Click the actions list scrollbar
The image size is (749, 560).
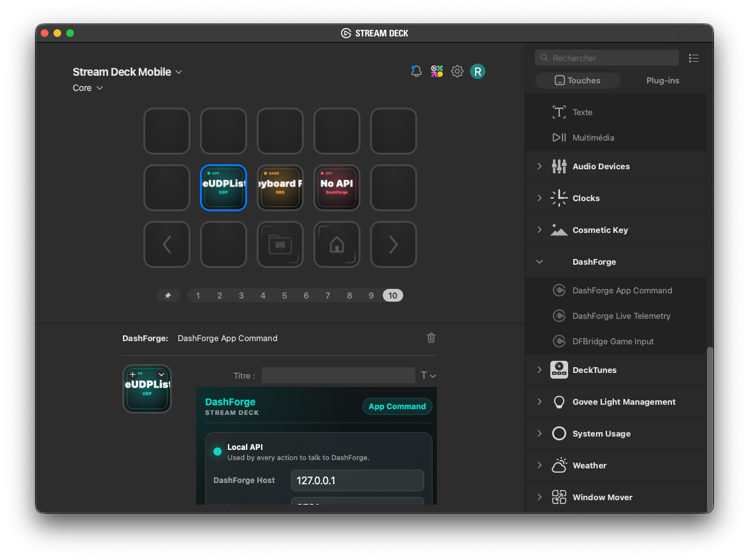(x=710, y=430)
